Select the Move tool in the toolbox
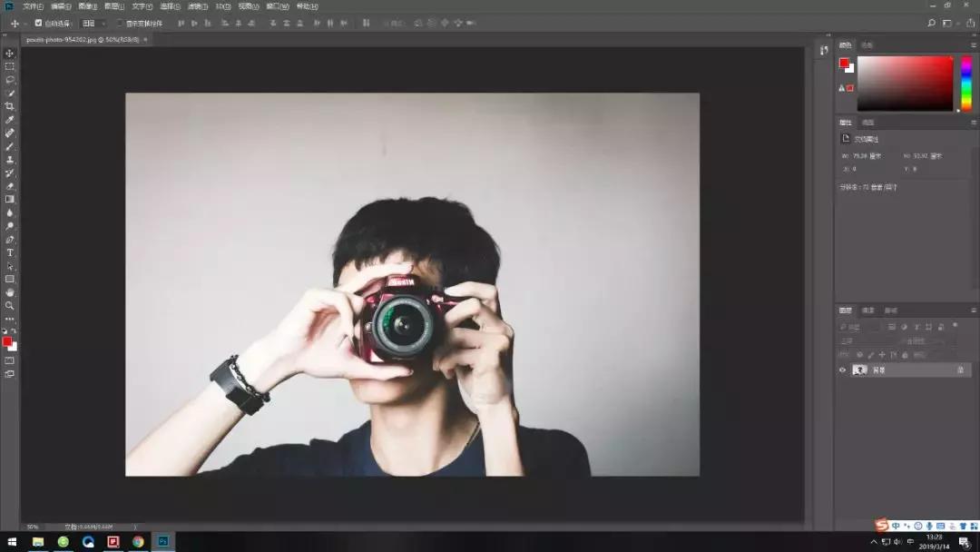Screen dimensions: 980x552 [9, 54]
